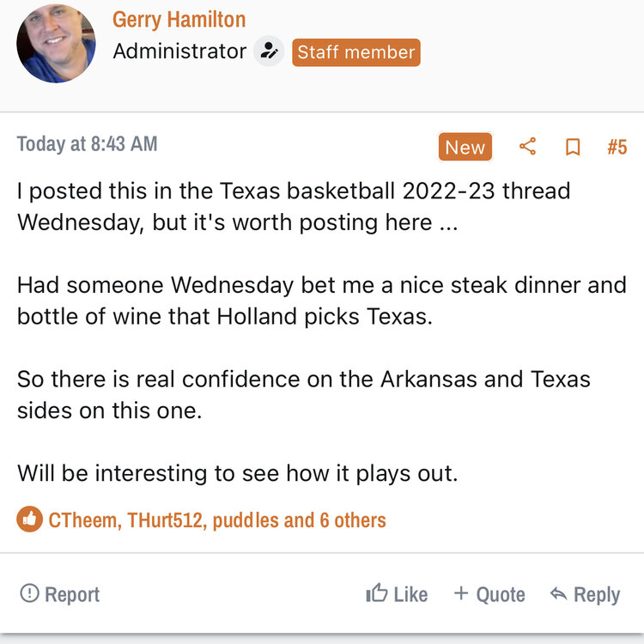644x644 pixels.
Task: Click the Report exclamation icon
Action: [29, 593]
